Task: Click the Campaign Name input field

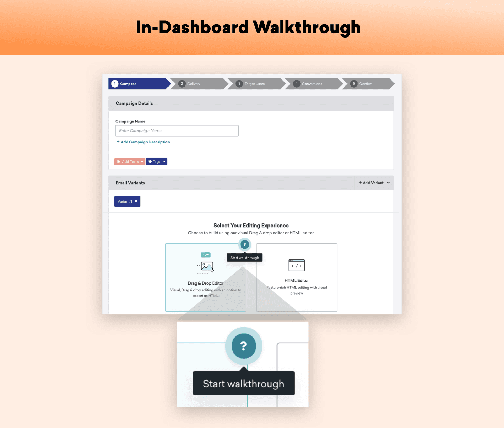Action: coord(177,130)
